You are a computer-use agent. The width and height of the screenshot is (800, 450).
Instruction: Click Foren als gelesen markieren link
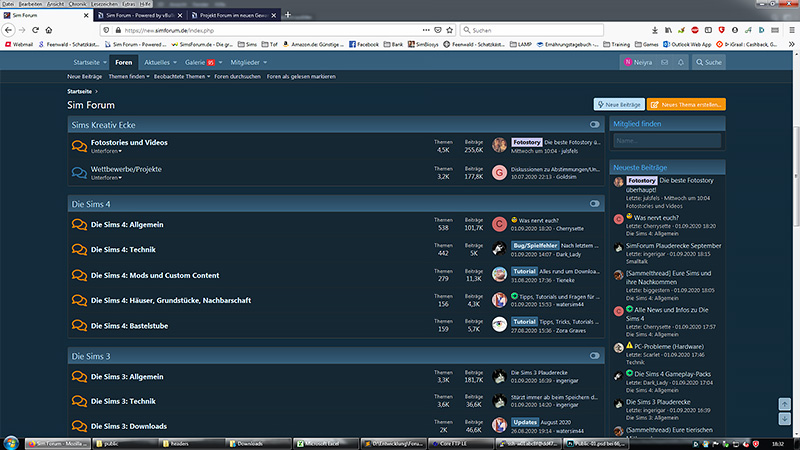pos(301,77)
